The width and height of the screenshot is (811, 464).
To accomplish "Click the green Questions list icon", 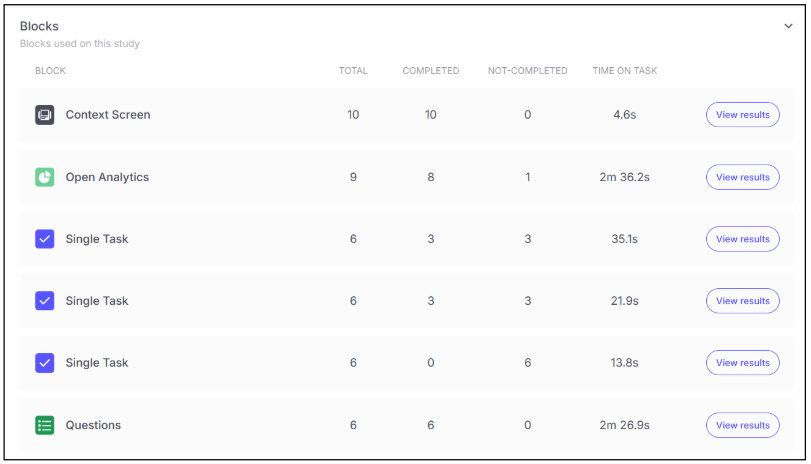I will [x=44, y=425].
